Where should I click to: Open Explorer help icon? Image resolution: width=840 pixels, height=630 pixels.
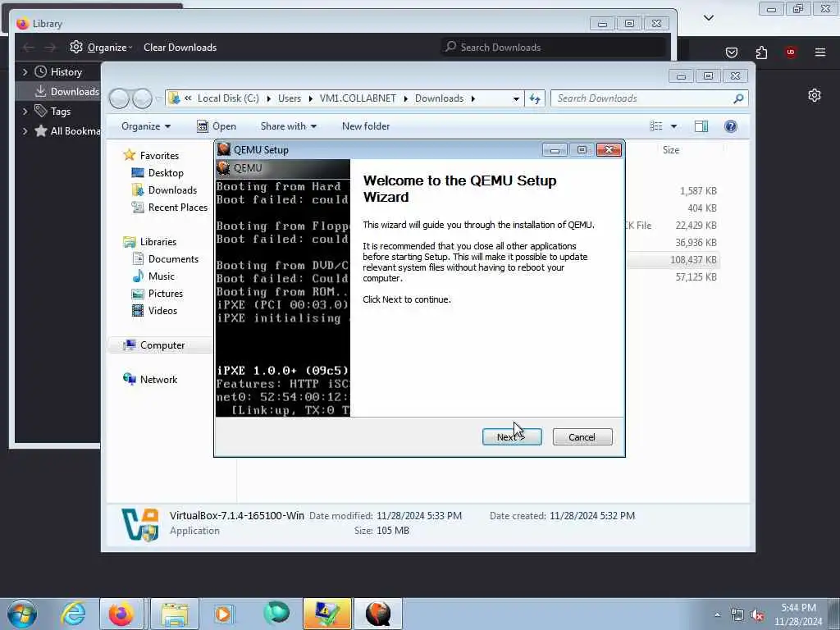(x=731, y=126)
